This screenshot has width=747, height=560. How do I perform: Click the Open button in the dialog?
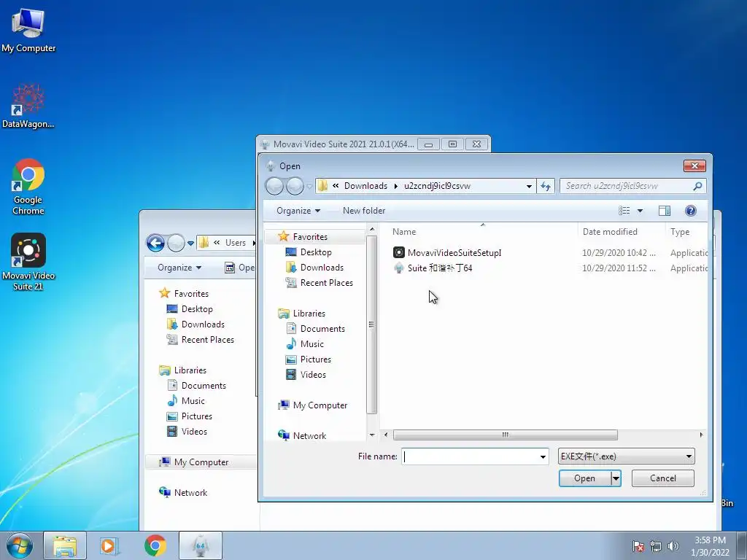pos(584,478)
